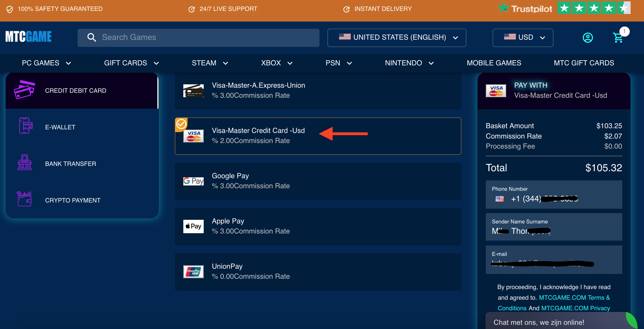Click the flag in language selector
The image size is (644, 329).
345,37
